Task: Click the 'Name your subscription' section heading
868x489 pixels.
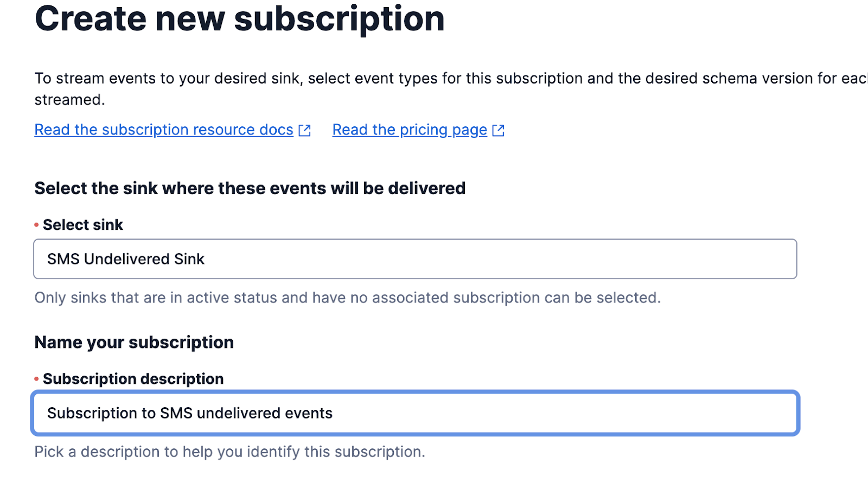Action: coord(134,342)
